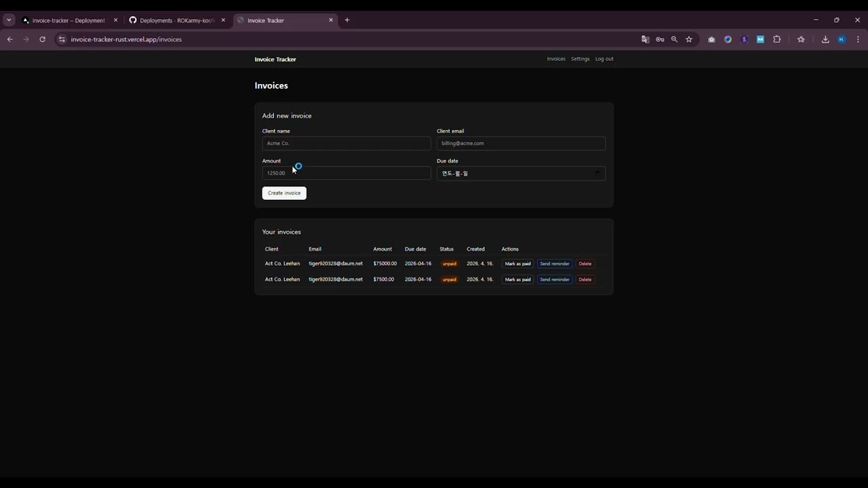Open the saved passwords key icon
The height and width of the screenshot is (488, 868).
coord(659,39)
